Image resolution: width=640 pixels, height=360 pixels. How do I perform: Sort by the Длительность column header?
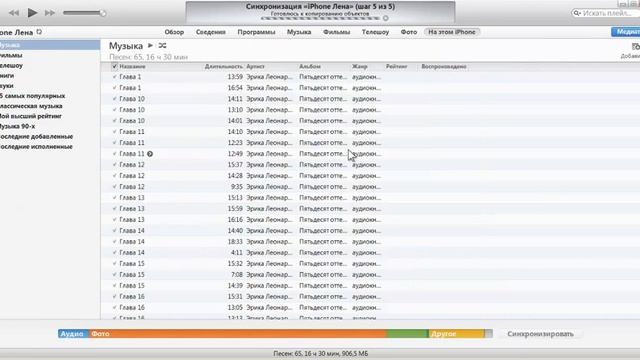224,67
